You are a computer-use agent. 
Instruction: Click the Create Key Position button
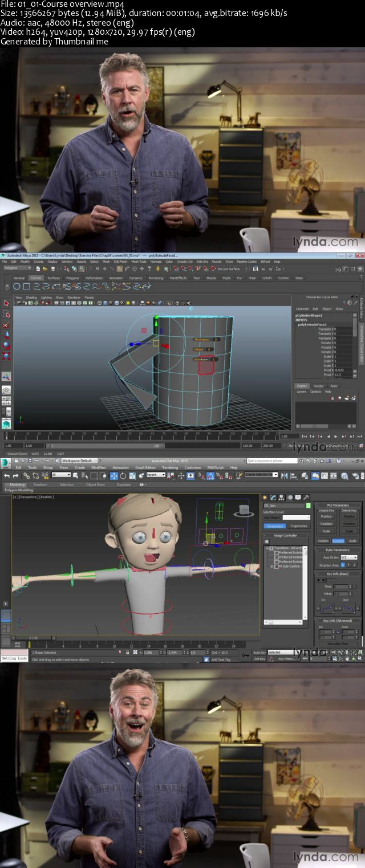pyautogui.click(x=326, y=516)
